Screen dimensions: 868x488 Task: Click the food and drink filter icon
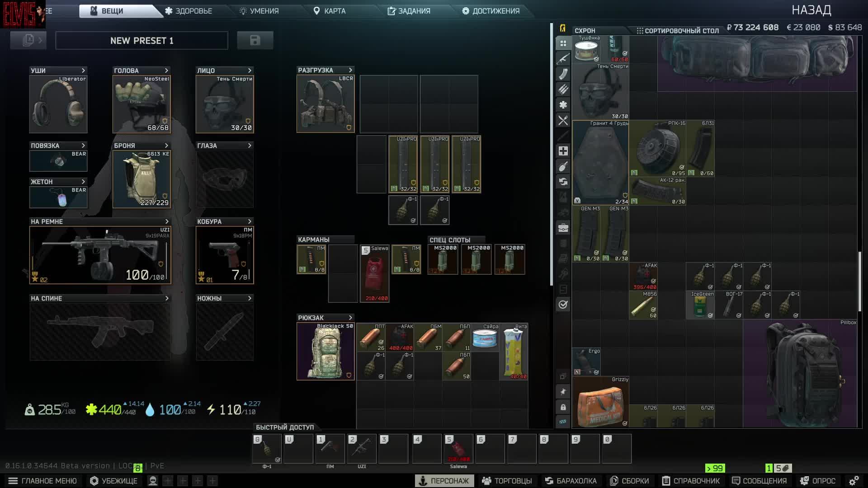tap(563, 120)
